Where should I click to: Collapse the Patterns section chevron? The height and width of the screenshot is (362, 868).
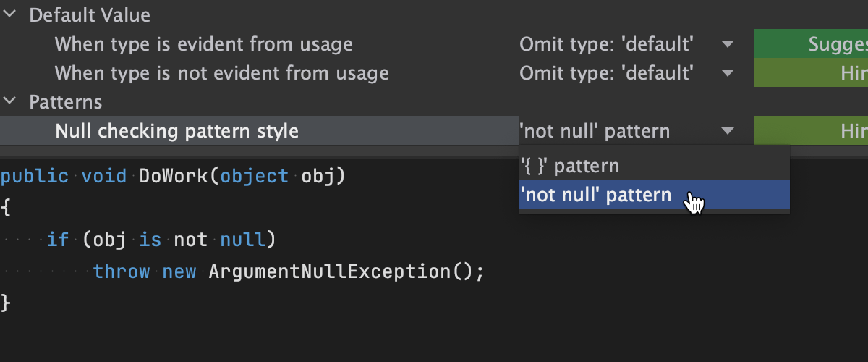(9, 102)
